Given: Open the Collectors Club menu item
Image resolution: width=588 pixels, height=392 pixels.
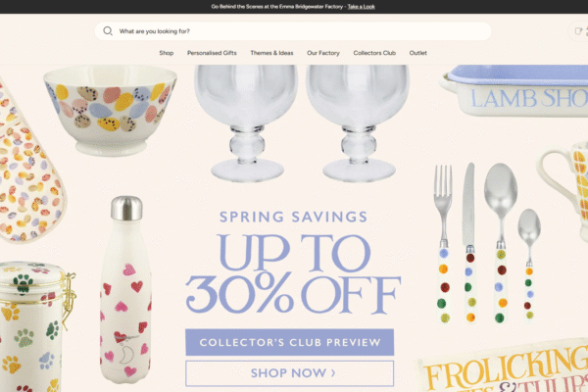Looking at the screenshot, I should pyautogui.click(x=374, y=53).
